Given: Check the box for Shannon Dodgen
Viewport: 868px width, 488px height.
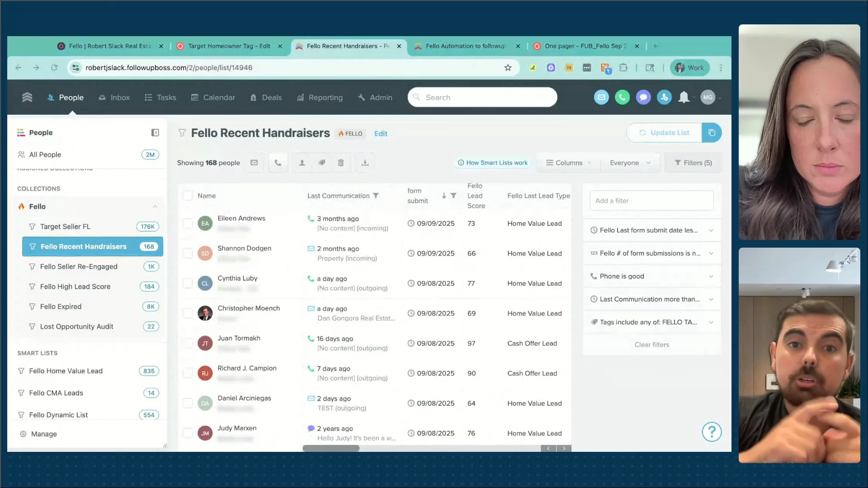Looking at the screenshot, I should (x=187, y=253).
